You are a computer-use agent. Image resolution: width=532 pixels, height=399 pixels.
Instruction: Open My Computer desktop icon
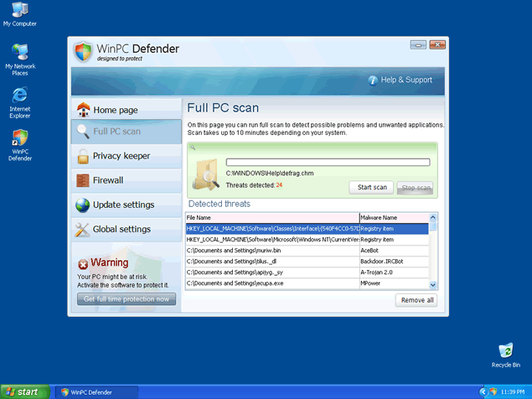(19, 10)
